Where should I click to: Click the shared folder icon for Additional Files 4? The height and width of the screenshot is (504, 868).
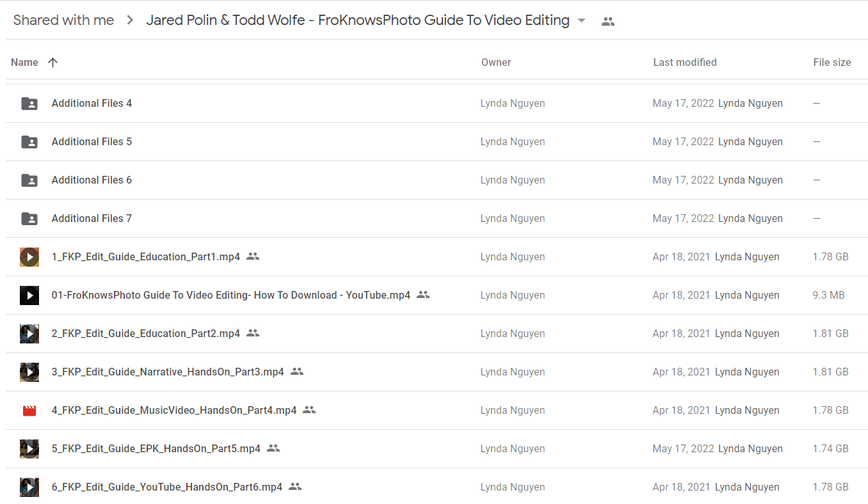pyautogui.click(x=29, y=104)
